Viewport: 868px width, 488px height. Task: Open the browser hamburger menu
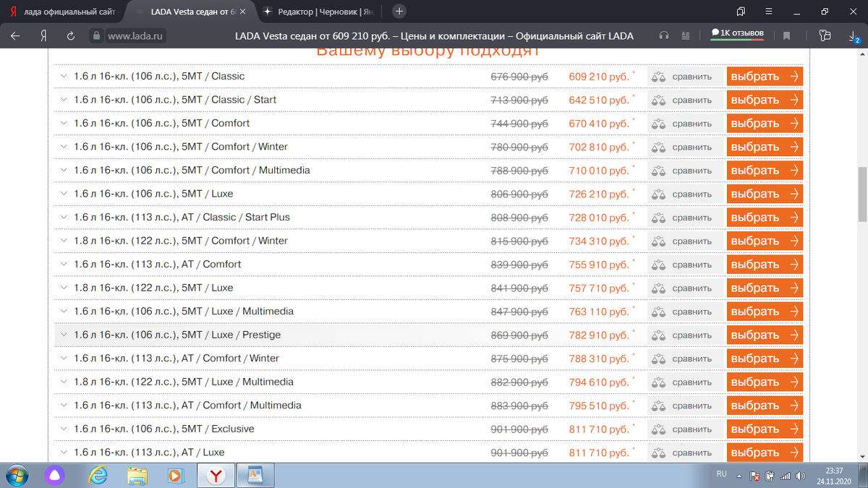(770, 11)
